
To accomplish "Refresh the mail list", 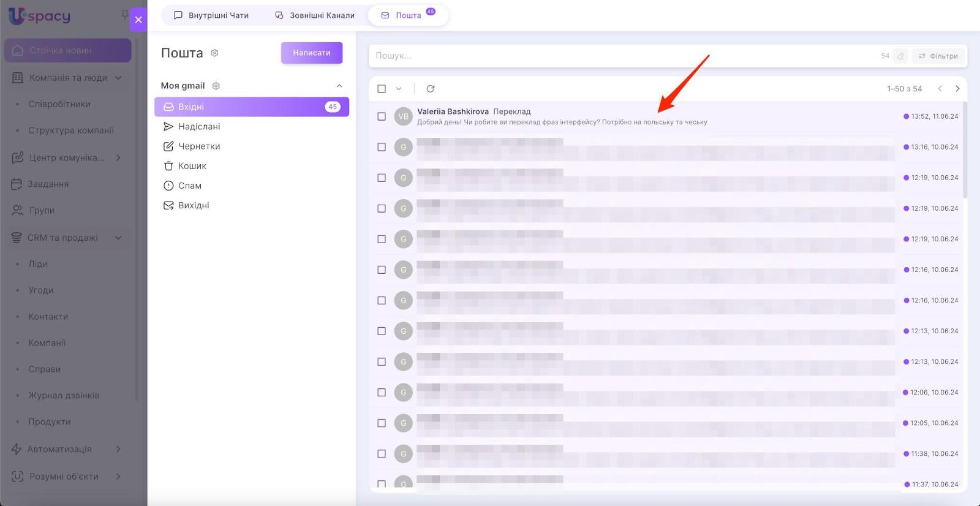I will tap(431, 89).
